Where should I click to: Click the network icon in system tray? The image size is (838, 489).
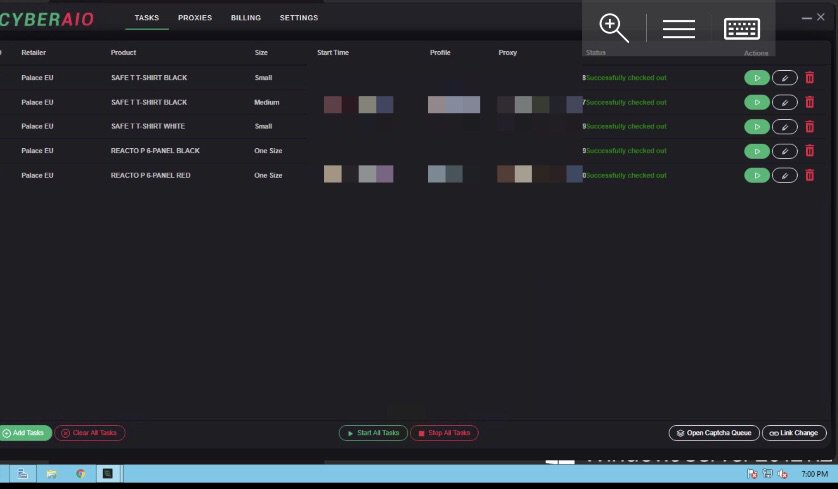point(767,474)
